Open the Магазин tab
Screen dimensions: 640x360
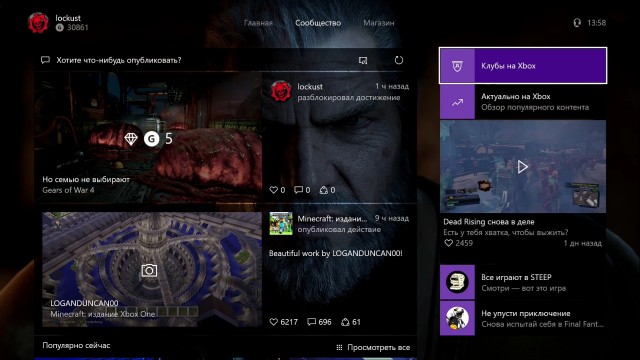pyautogui.click(x=379, y=23)
